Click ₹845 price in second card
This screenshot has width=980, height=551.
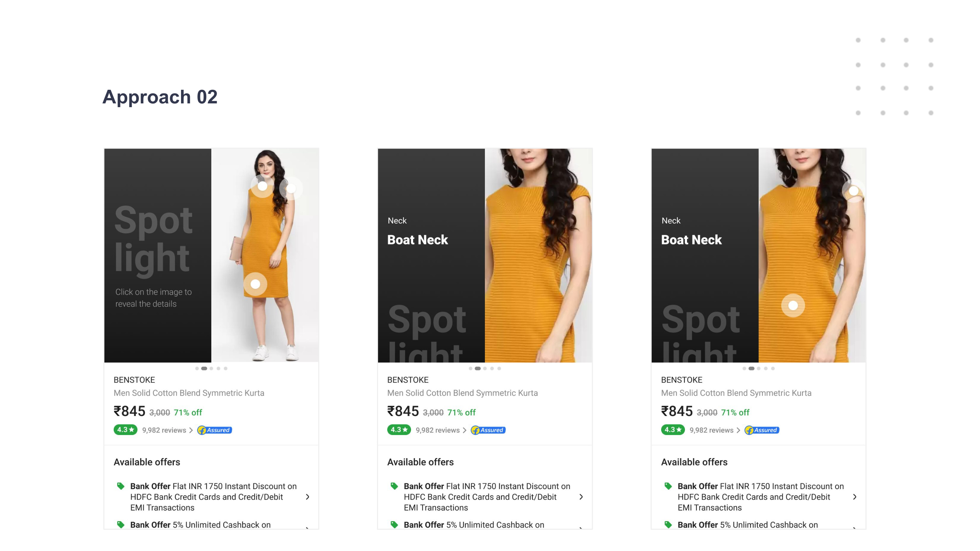point(403,411)
